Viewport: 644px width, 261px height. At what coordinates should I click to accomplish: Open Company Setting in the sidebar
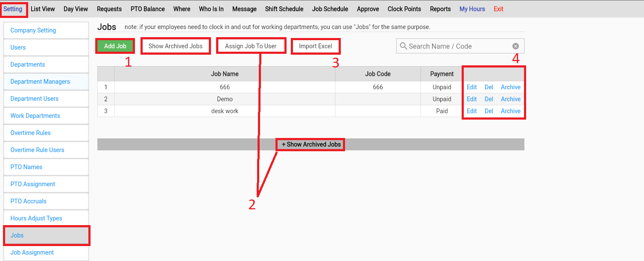[46, 30]
